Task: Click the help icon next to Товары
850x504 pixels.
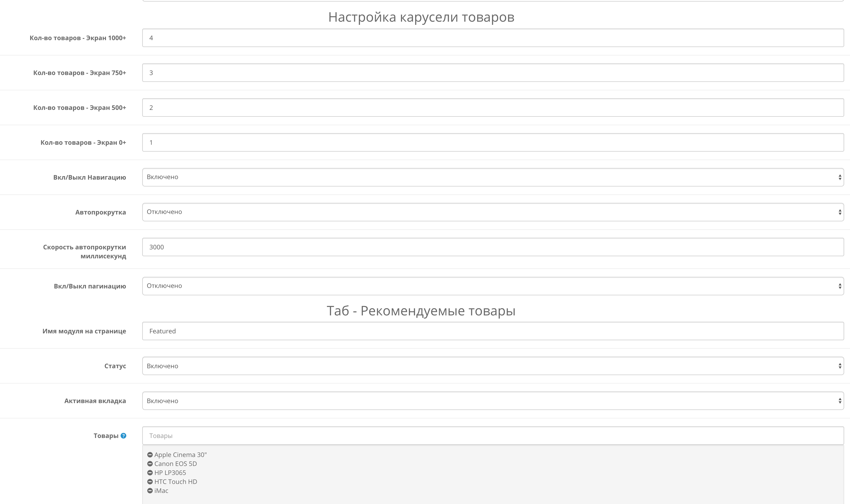Action: point(124,436)
